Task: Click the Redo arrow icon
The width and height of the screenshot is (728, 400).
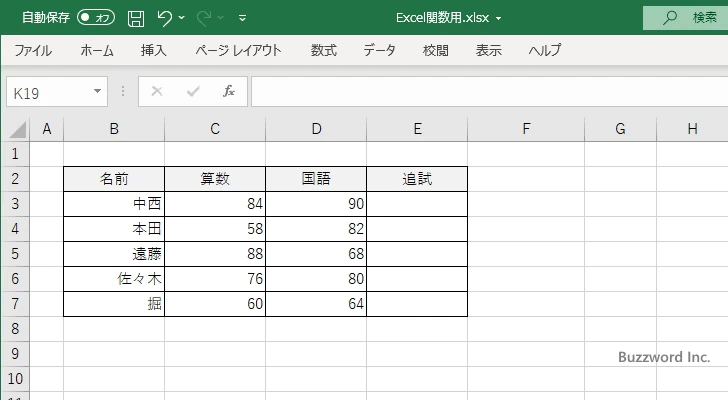Action: [207, 17]
